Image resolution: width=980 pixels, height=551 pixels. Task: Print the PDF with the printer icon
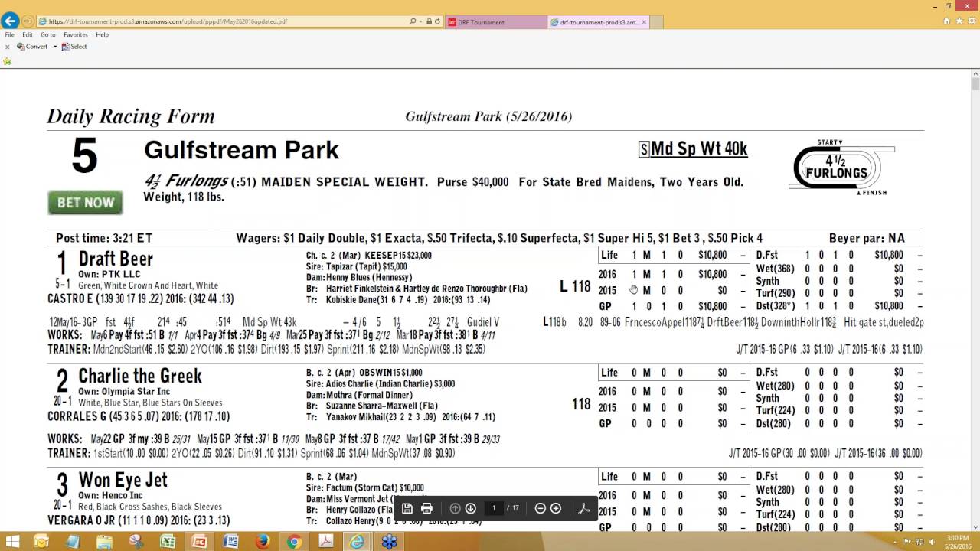click(426, 508)
